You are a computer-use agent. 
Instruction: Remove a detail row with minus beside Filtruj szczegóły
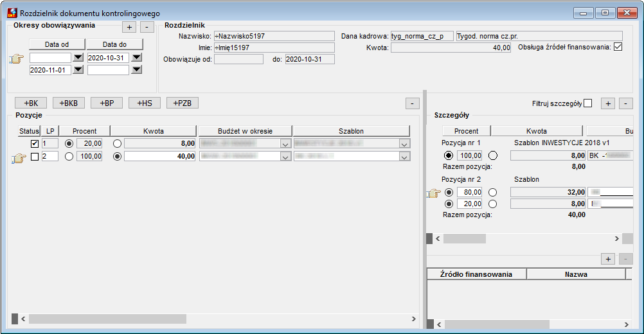pos(625,103)
